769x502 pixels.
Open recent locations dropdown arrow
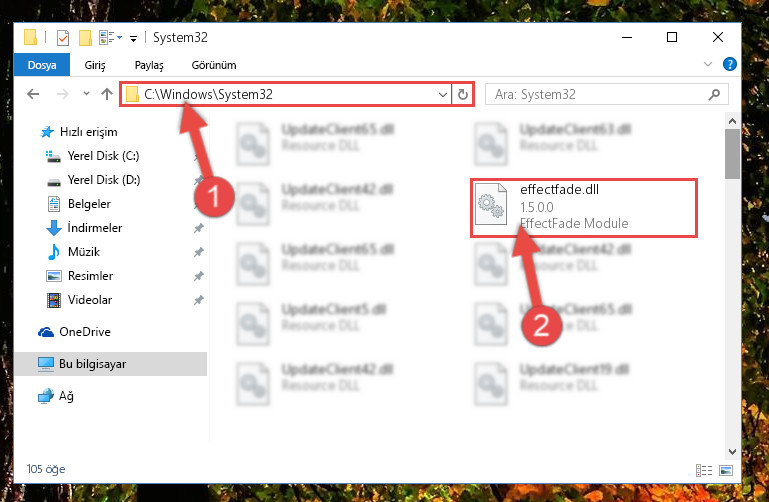tap(86, 94)
